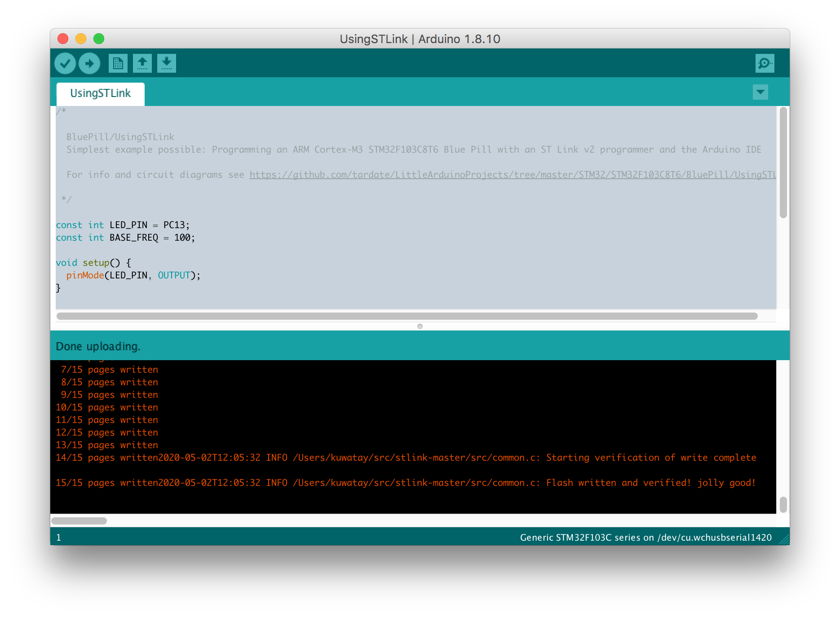Click the console vertical scrollbar thumb
840x617 pixels.
pyautogui.click(x=783, y=504)
